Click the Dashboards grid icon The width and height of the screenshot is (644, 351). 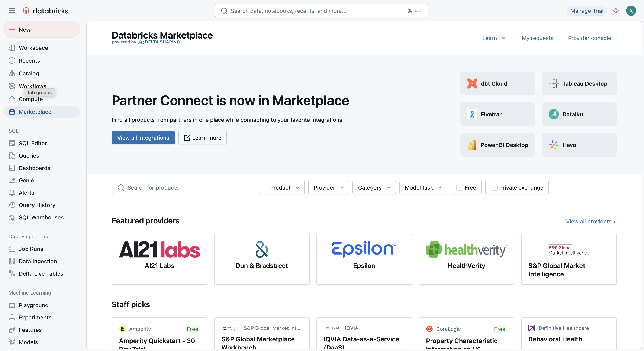pos(12,168)
